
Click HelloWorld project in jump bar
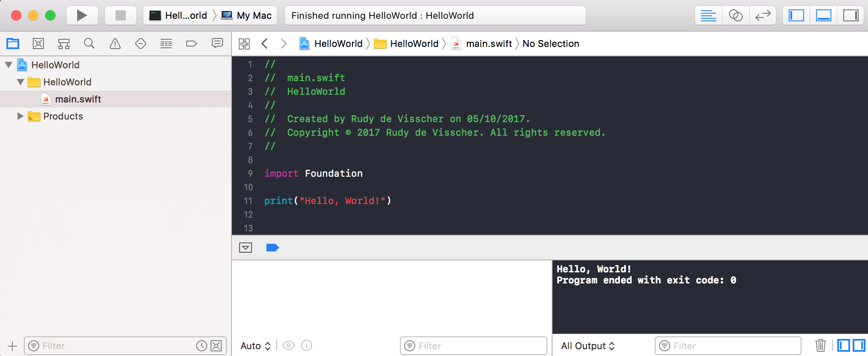[x=331, y=44]
